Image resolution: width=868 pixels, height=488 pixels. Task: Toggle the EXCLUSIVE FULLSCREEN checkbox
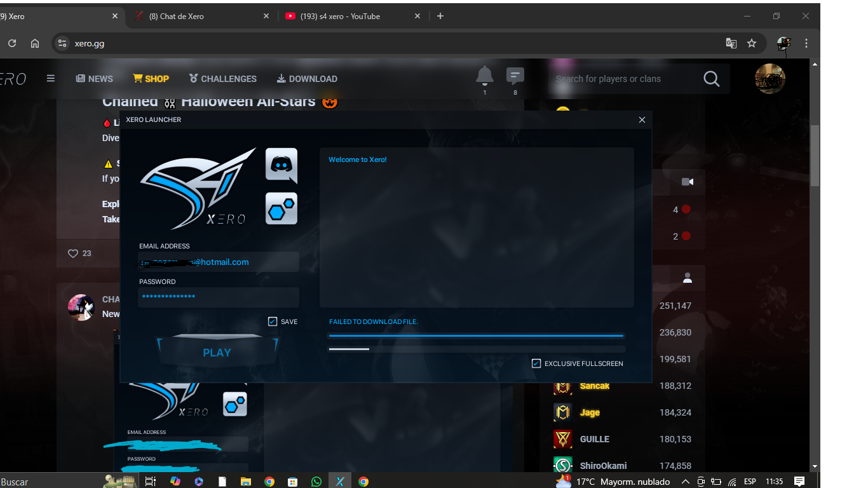tap(536, 363)
